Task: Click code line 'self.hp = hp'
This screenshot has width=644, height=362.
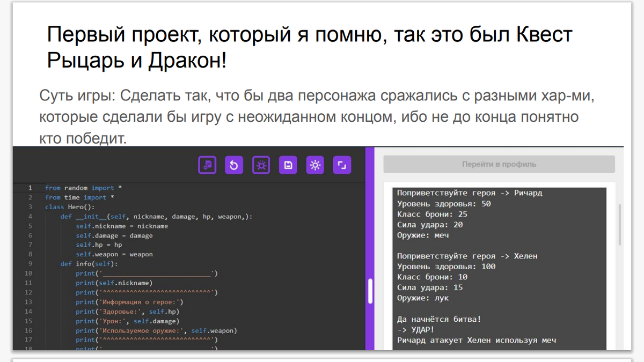Action: click(x=99, y=245)
